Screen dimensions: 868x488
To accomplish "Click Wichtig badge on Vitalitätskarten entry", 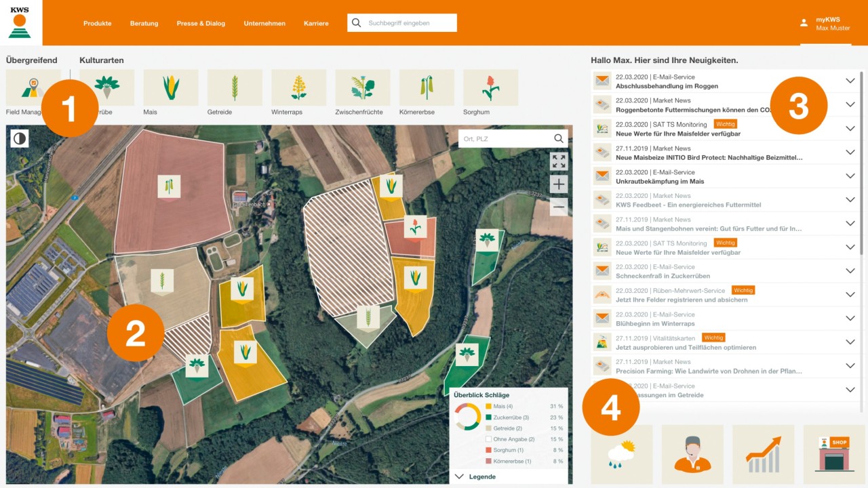I will (x=713, y=338).
